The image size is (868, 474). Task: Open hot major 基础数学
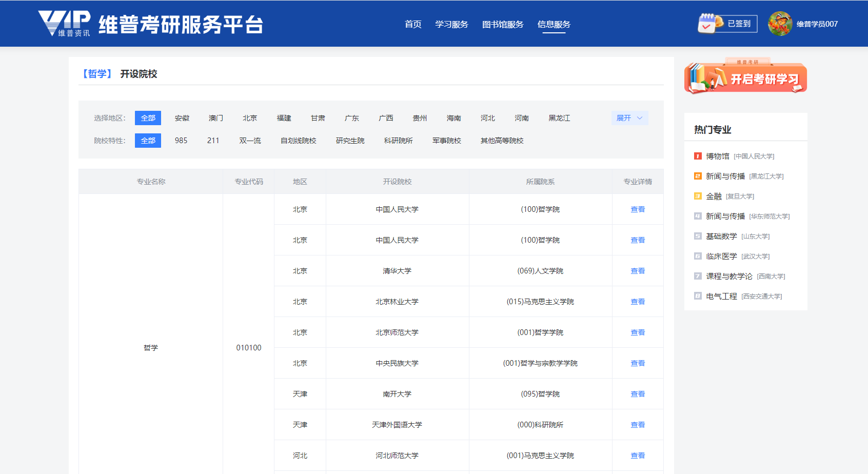click(721, 236)
